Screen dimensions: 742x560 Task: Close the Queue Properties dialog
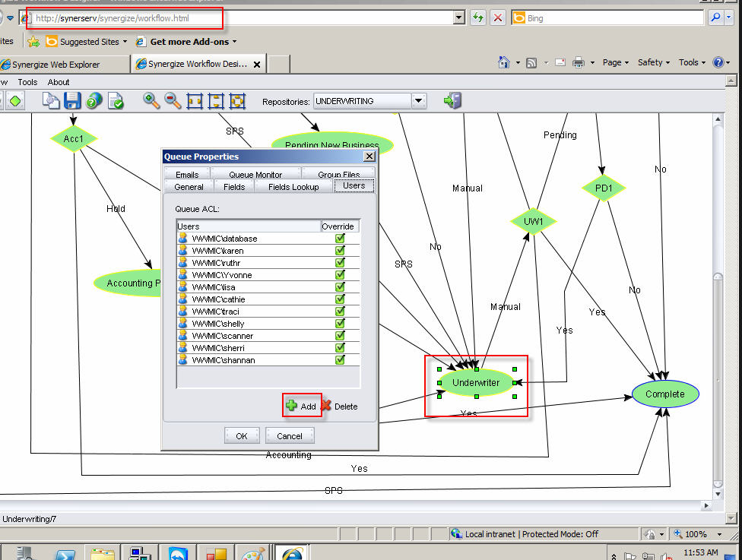click(369, 156)
